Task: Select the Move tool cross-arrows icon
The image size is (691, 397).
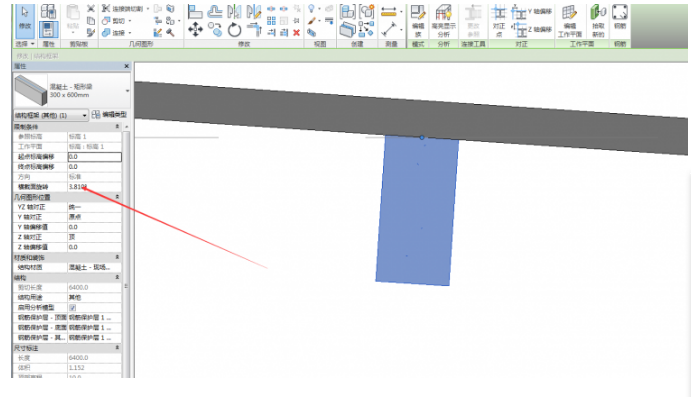Action: 195,30
